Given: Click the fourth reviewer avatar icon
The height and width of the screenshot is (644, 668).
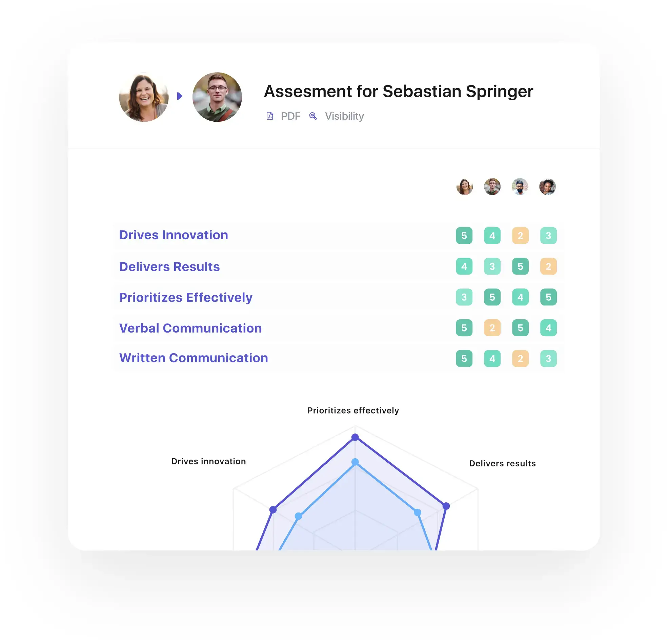Looking at the screenshot, I should pyautogui.click(x=548, y=187).
